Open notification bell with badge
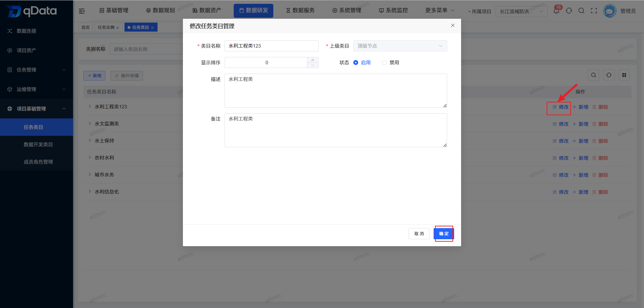Image resolution: width=644 pixels, height=308 pixels. 556,10
